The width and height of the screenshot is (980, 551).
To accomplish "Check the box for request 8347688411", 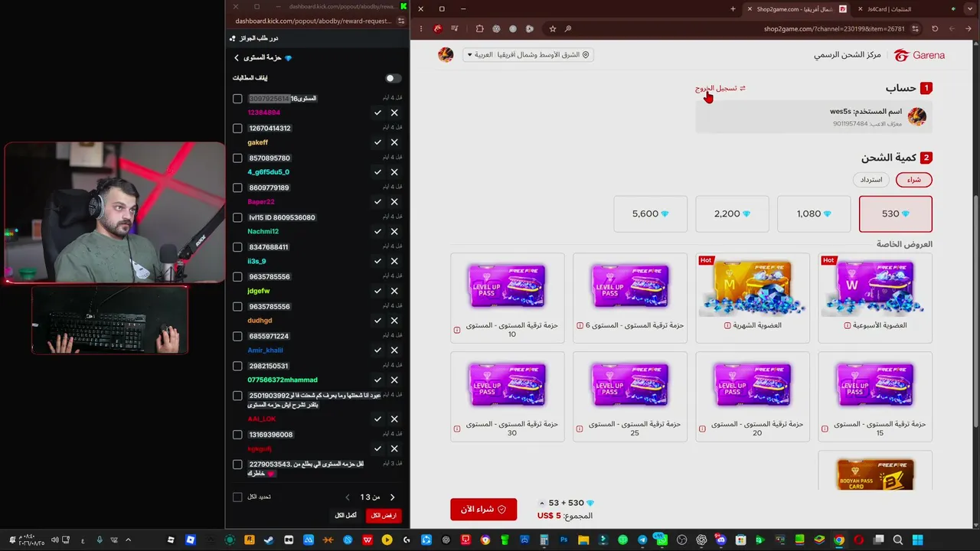I will 237,247.
